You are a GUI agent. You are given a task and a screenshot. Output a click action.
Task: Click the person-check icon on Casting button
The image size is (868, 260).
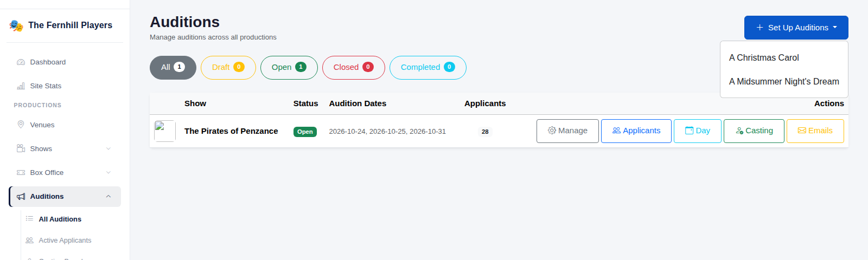(739, 131)
